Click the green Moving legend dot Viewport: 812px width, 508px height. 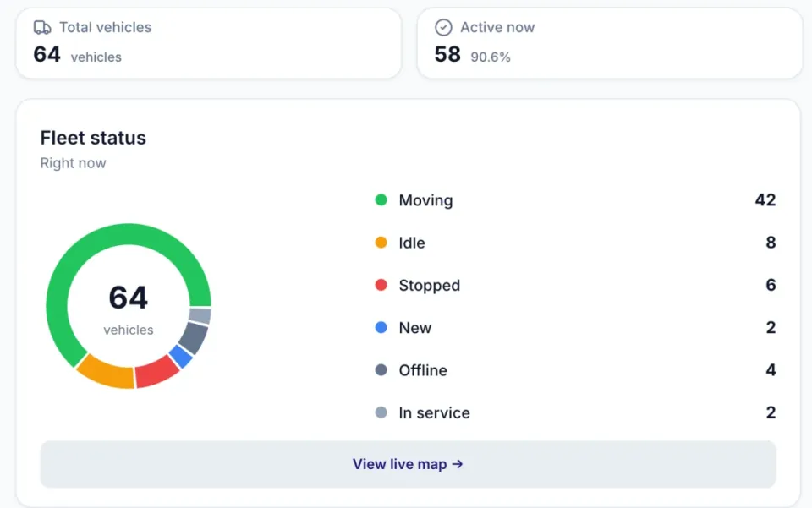(x=381, y=199)
